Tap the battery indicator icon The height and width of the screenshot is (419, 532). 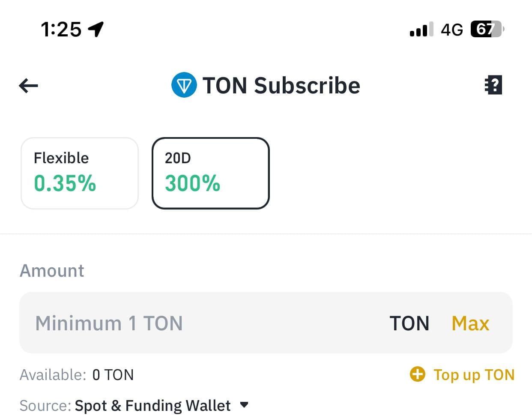(x=487, y=29)
